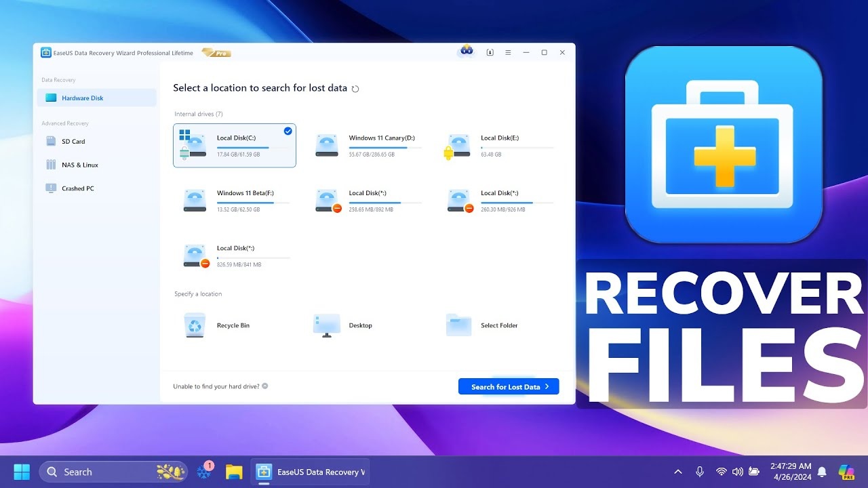The height and width of the screenshot is (488, 868).
Task: Open the 'Unable to find your hard drive?' link
Action: coord(217,386)
